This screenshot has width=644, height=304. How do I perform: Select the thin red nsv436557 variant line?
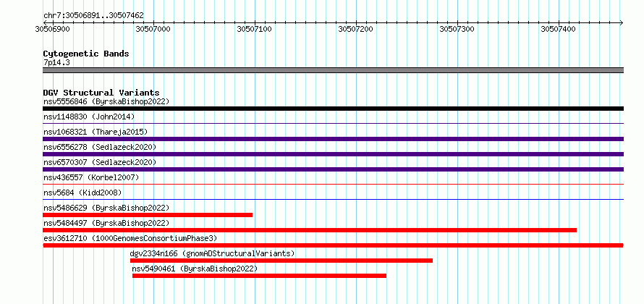pyautogui.click(x=333, y=184)
